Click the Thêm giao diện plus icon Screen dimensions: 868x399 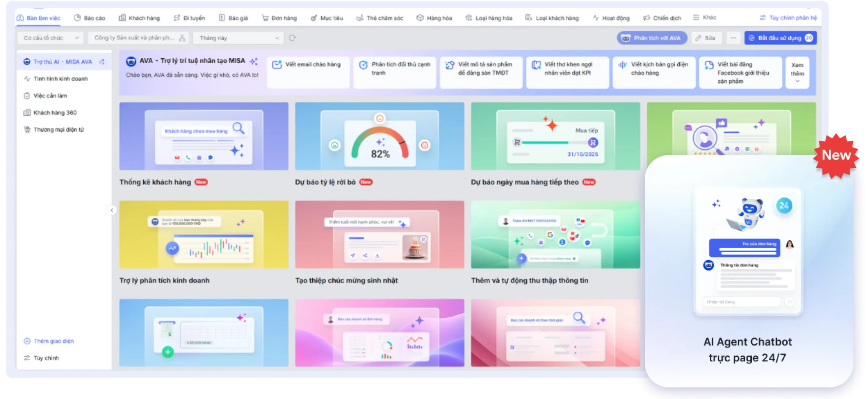click(27, 341)
